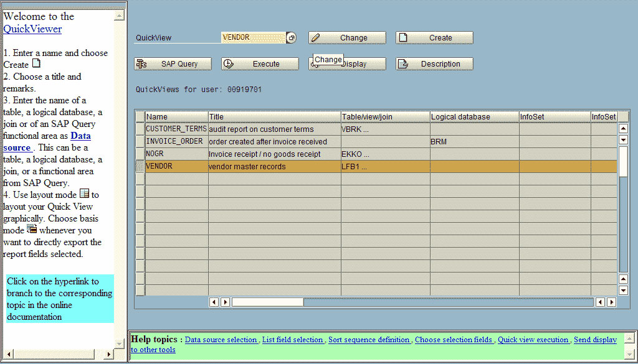Screen dimensions: 638x364
Task: Click the pencil icon on the Change button
Action: point(316,37)
